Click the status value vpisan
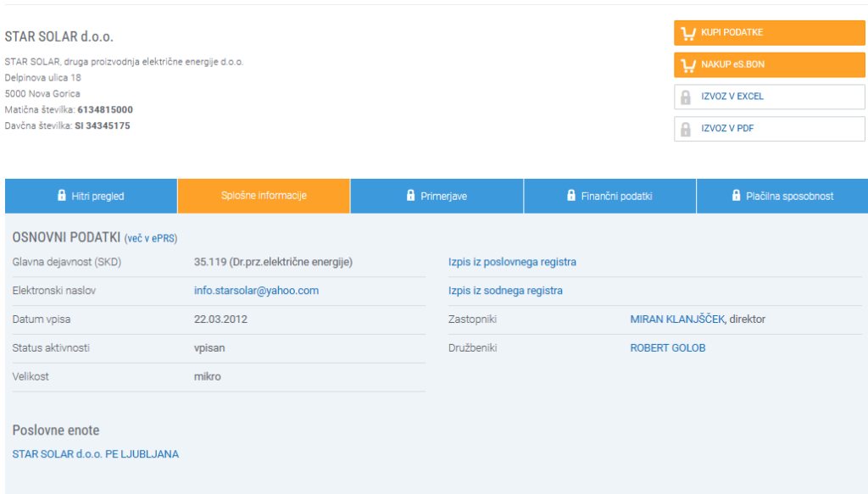The height and width of the screenshot is (494, 868). [x=209, y=348]
